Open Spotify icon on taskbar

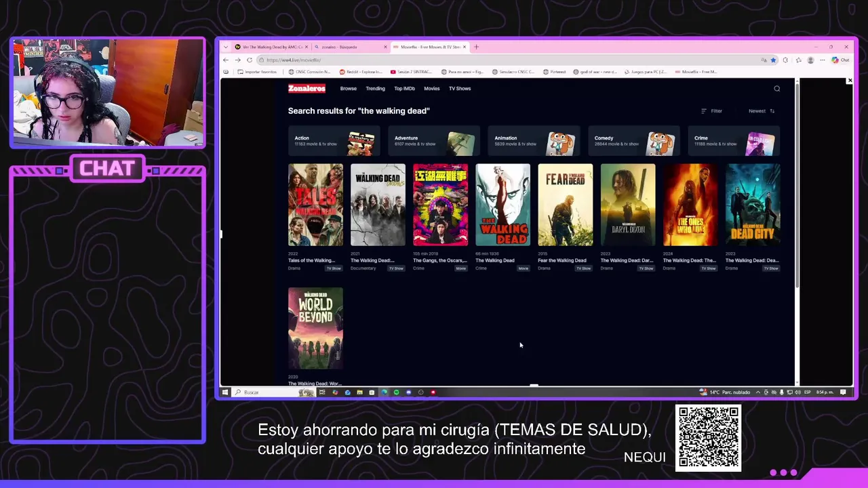tap(396, 392)
